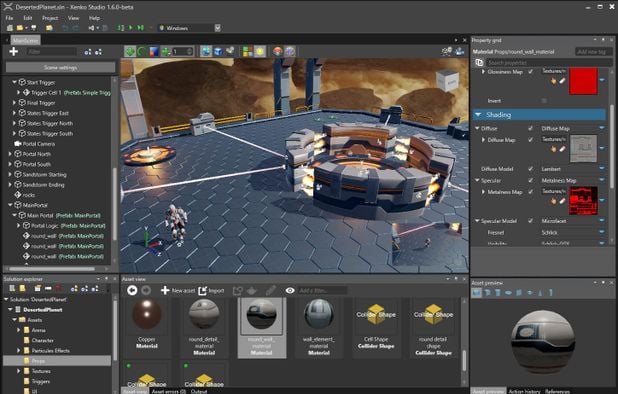Click the colored grid squares icon
This screenshot has height=394, width=618.
248,51
